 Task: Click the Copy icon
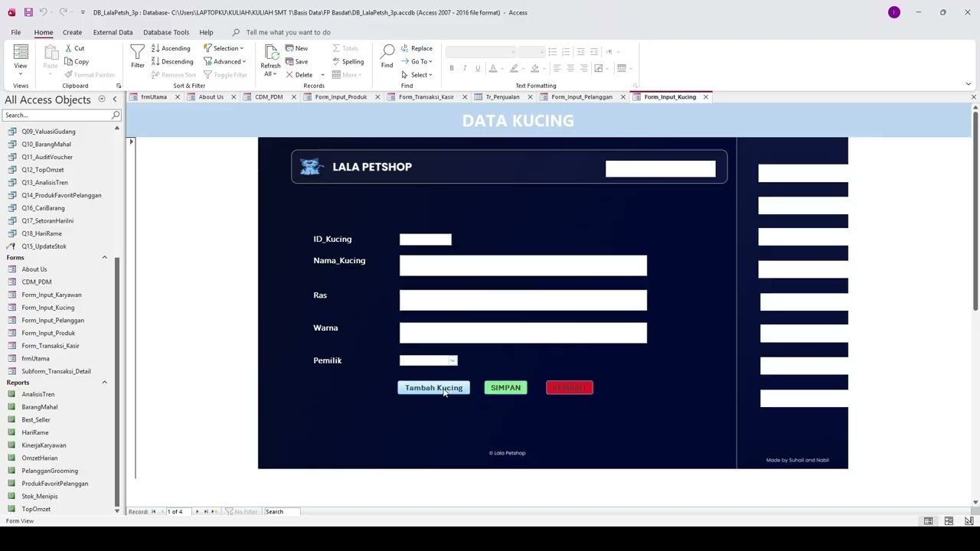[68, 62]
